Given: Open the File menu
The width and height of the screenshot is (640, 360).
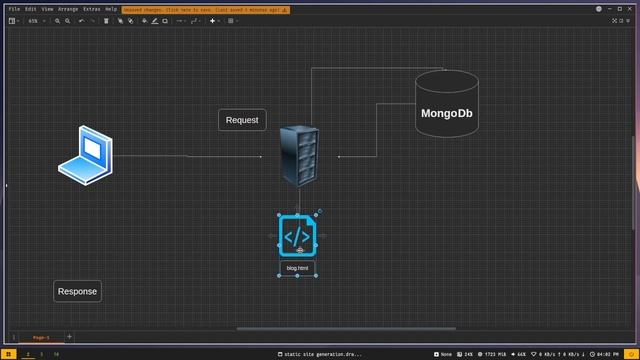Looking at the screenshot, I should [x=14, y=9].
